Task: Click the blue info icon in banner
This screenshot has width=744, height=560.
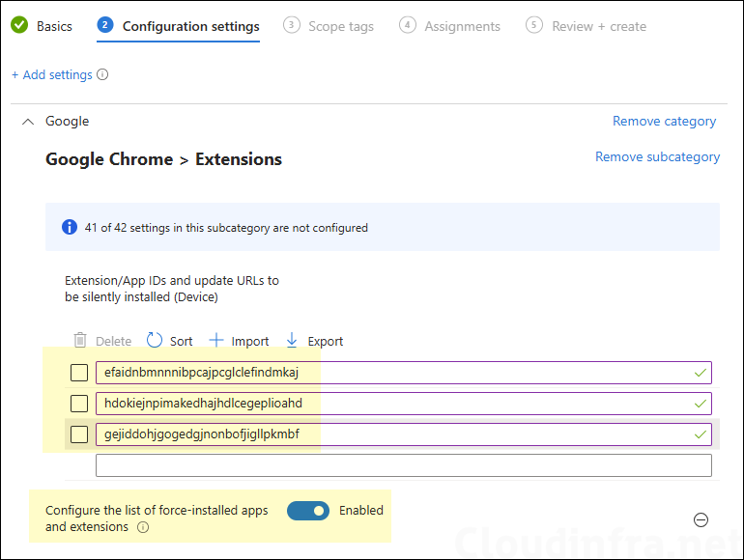Action: coord(70,228)
